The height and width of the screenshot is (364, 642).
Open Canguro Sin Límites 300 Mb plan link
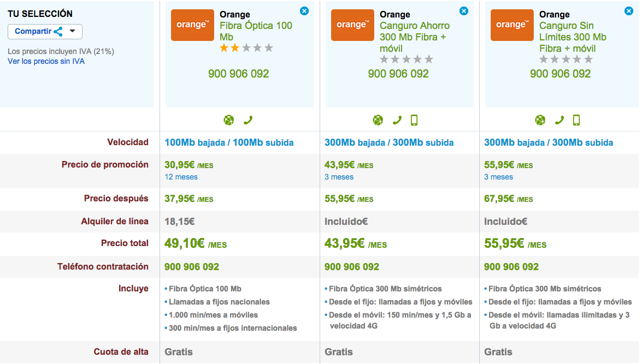[573, 37]
